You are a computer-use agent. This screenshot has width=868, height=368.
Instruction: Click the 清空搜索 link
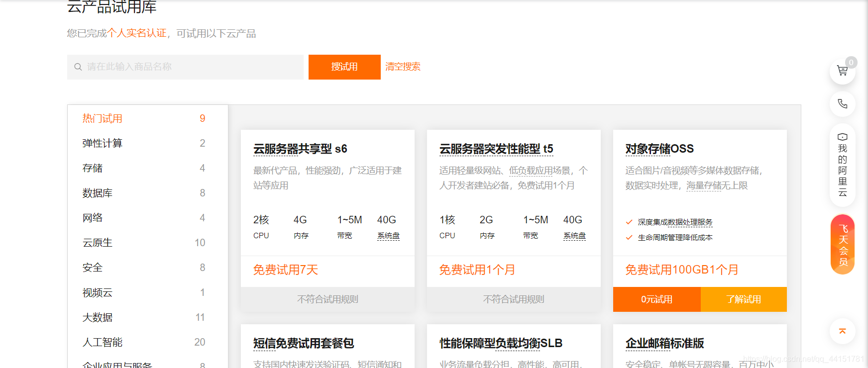pyautogui.click(x=403, y=67)
